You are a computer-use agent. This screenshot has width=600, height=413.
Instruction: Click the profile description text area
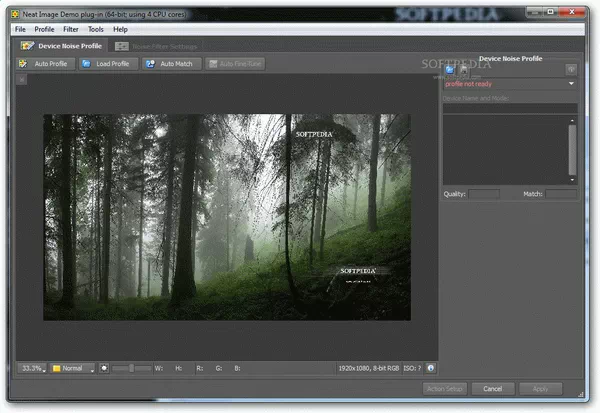point(505,150)
